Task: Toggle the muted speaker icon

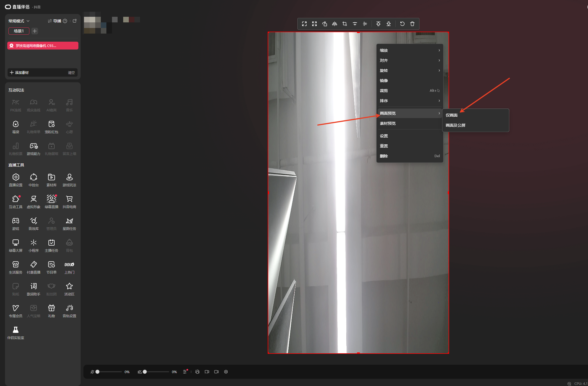Action: (139, 372)
